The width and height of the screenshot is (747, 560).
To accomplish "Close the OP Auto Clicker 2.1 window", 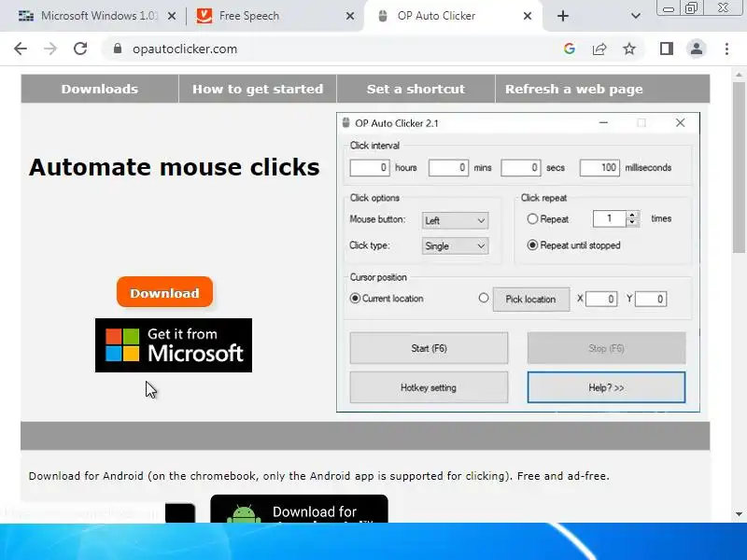I will coord(680,123).
